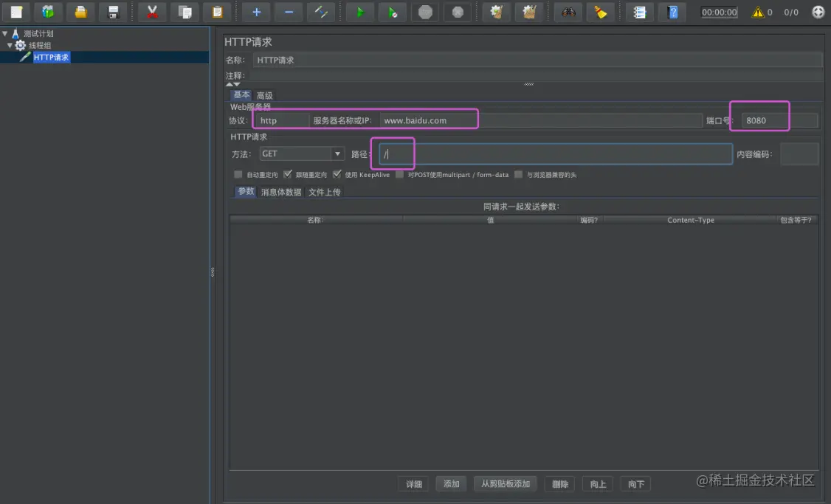Click the 注释 comment field
831x504 pixels.
(535, 75)
